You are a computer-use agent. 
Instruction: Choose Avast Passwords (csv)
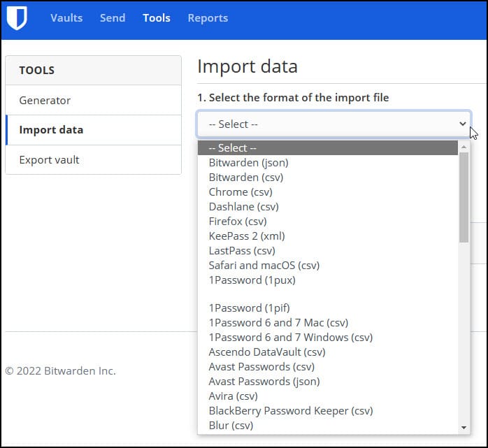tap(328, 366)
